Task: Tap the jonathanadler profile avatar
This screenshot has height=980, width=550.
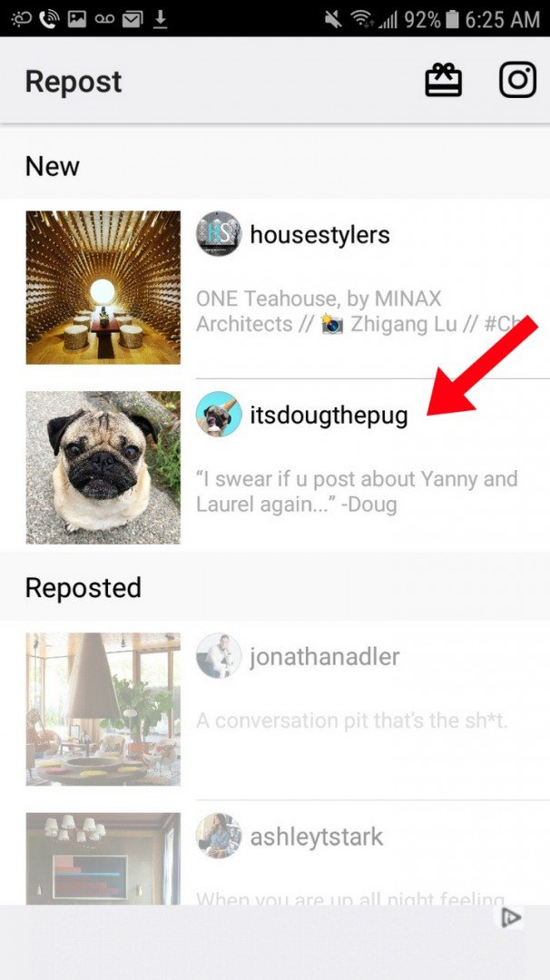Action: [x=219, y=656]
